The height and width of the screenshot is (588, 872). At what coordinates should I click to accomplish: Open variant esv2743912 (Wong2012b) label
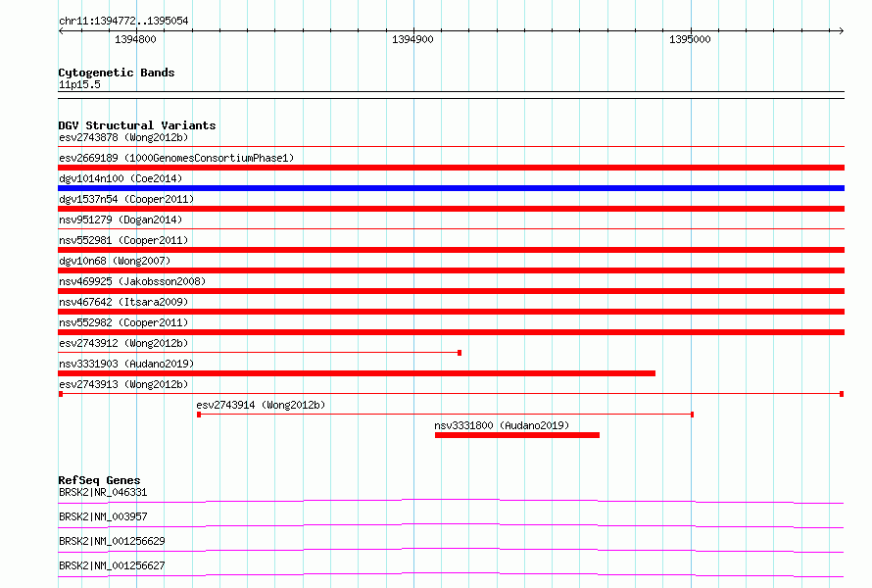click(123, 343)
